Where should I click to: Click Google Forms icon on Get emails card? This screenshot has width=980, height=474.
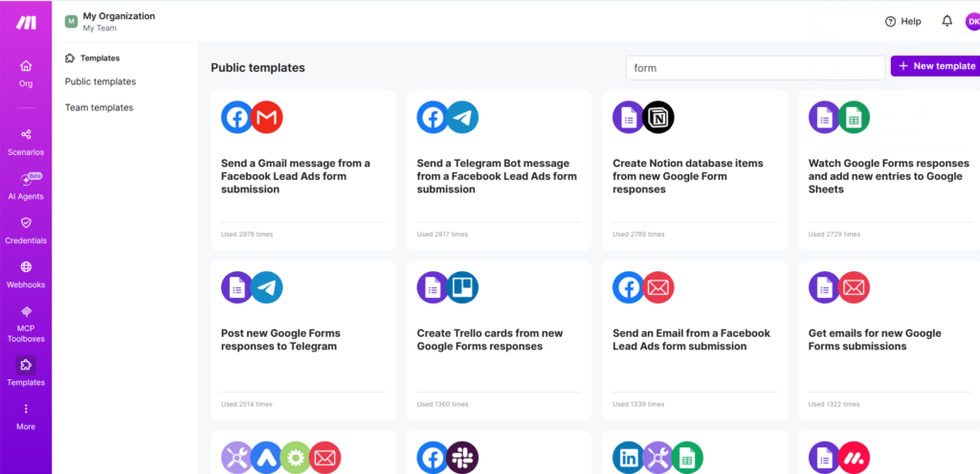coord(824,287)
